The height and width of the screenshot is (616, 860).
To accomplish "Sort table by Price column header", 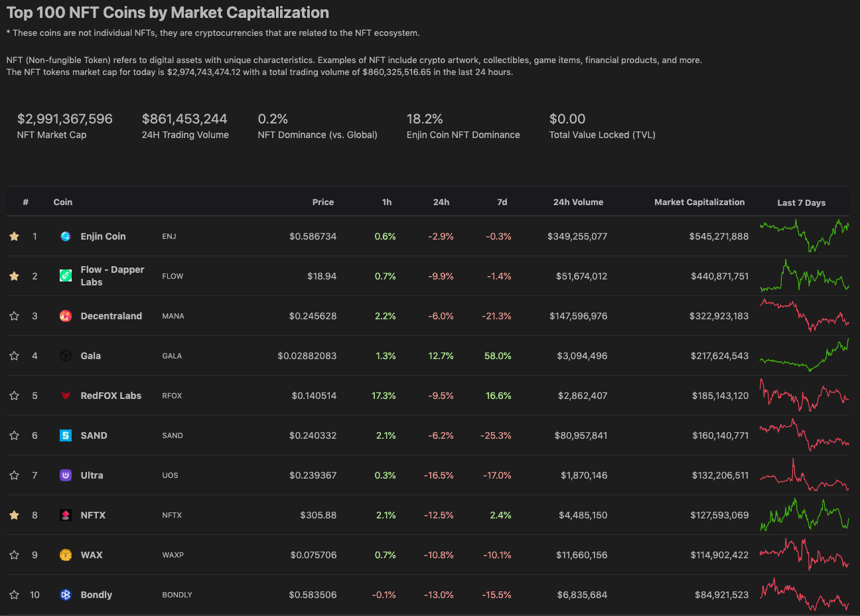I will tap(323, 202).
